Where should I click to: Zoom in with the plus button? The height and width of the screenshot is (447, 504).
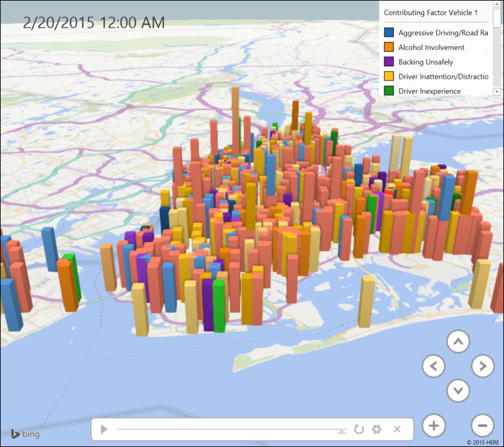[x=434, y=426]
